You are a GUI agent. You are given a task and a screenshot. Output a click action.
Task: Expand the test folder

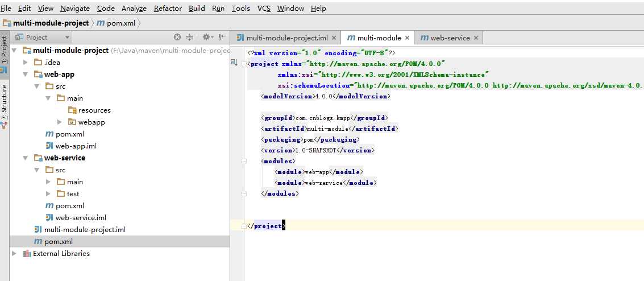[48, 193]
